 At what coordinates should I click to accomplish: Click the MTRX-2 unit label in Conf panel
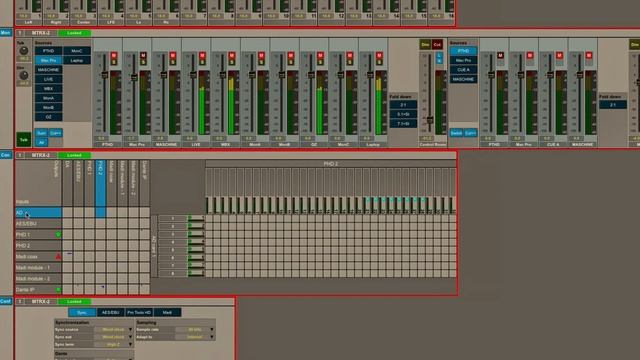[x=41, y=302]
